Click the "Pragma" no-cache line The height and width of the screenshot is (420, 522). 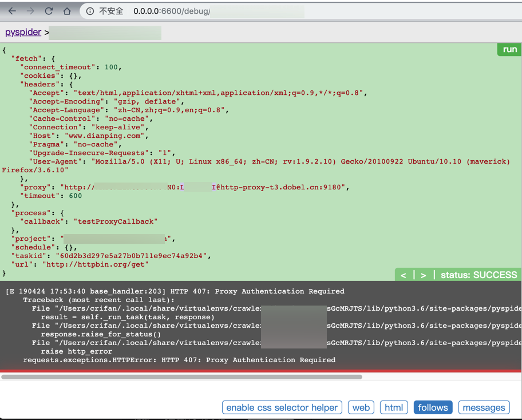(75, 144)
